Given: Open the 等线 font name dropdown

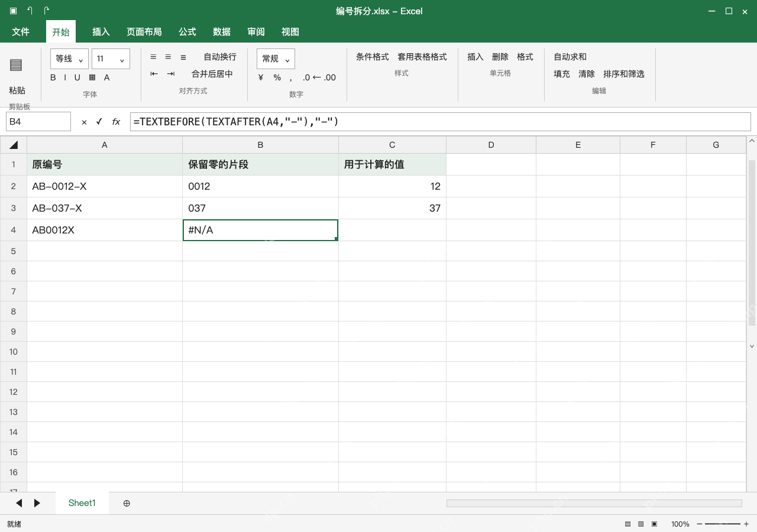Looking at the screenshot, I should (x=69, y=59).
